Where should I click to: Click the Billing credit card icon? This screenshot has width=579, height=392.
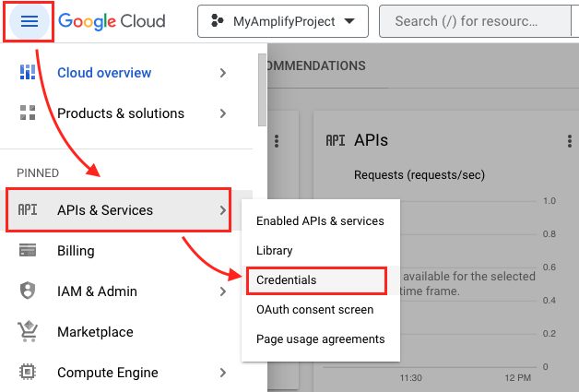click(28, 250)
